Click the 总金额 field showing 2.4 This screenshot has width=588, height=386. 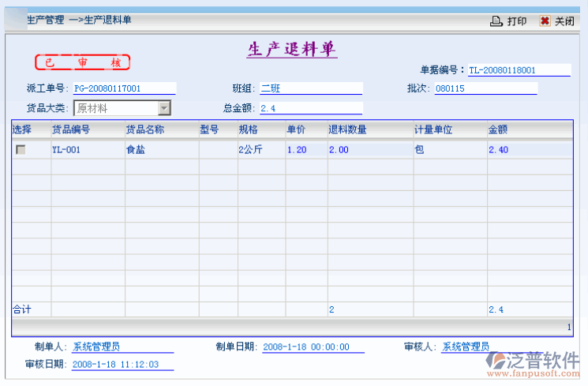pos(310,108)
